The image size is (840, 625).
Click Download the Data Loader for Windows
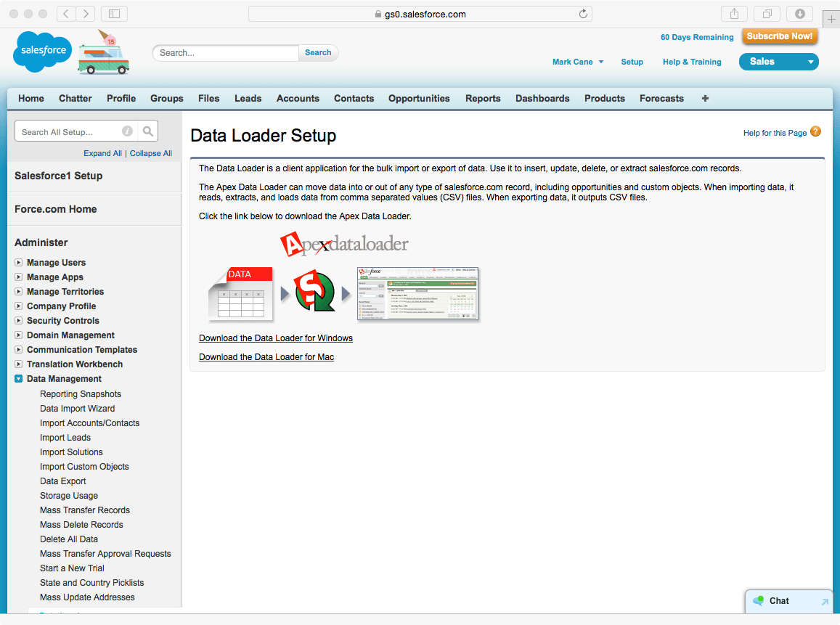(x=276, y=338)
